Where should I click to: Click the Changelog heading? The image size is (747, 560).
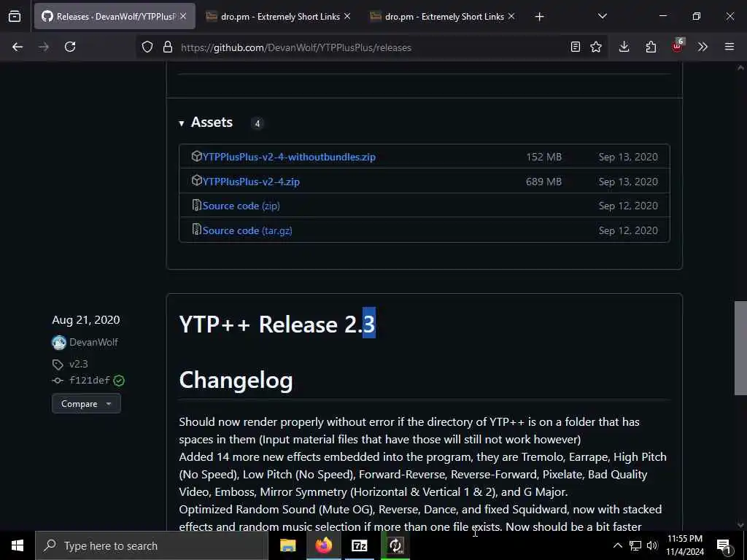click(x=236, y=381)
